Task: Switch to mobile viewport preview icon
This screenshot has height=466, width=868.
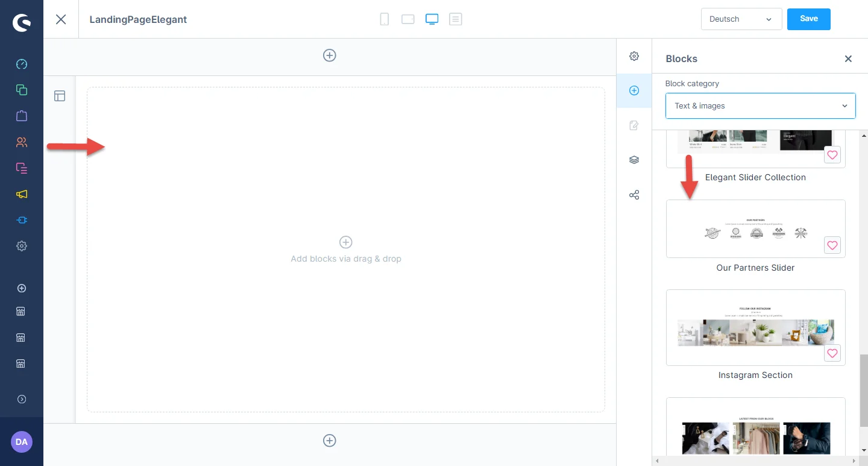Action: point(384,19)
